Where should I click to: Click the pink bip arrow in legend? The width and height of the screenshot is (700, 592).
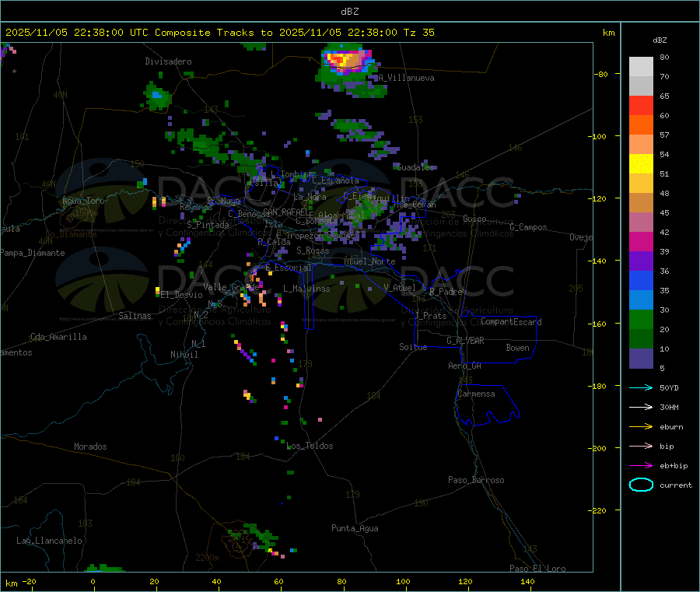(641, 446)
